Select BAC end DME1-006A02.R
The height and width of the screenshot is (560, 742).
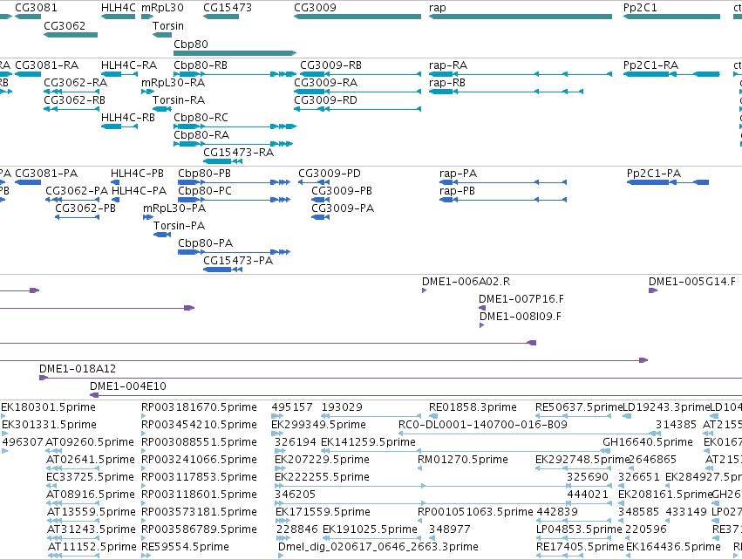(466, 282)
